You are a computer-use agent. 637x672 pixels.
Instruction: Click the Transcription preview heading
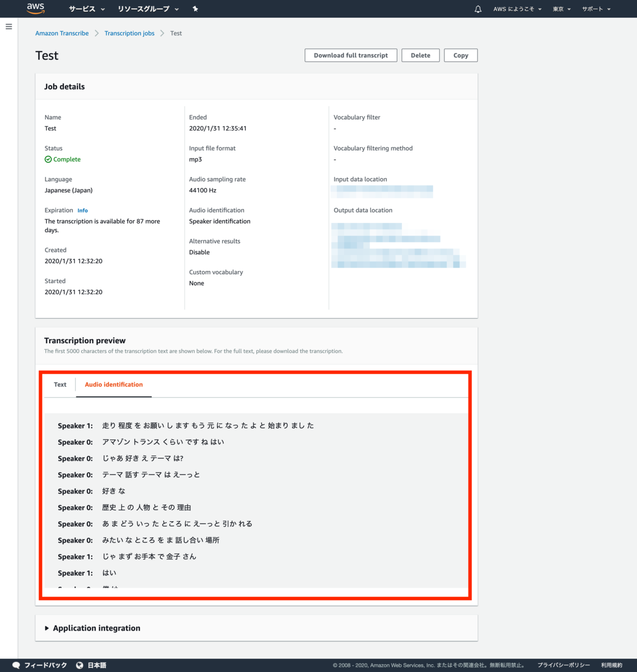pyautogui.click(x=85, y=340)
